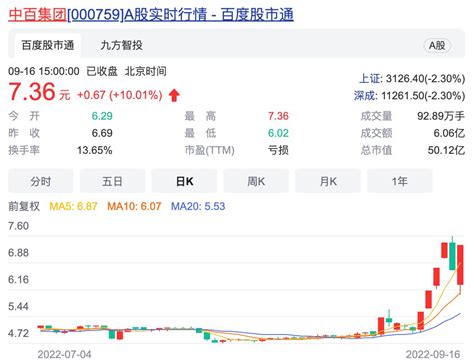Click the 2022-09-16 chart date label
Viewport: 474px width, 363px height.
[433, 354]
